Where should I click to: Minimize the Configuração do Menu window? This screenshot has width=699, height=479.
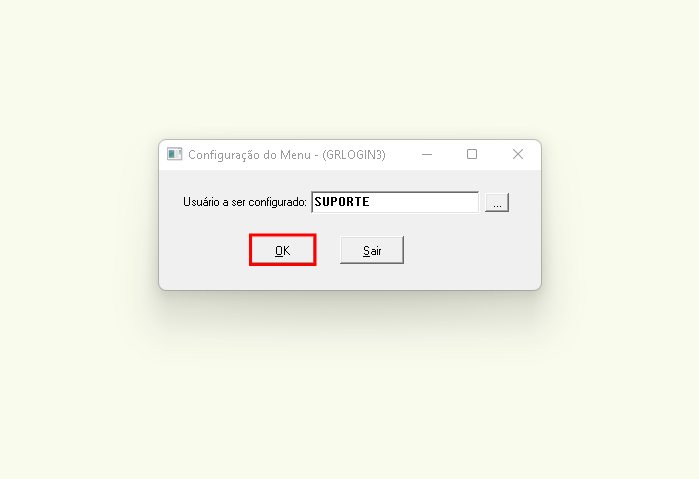point(427,154)
